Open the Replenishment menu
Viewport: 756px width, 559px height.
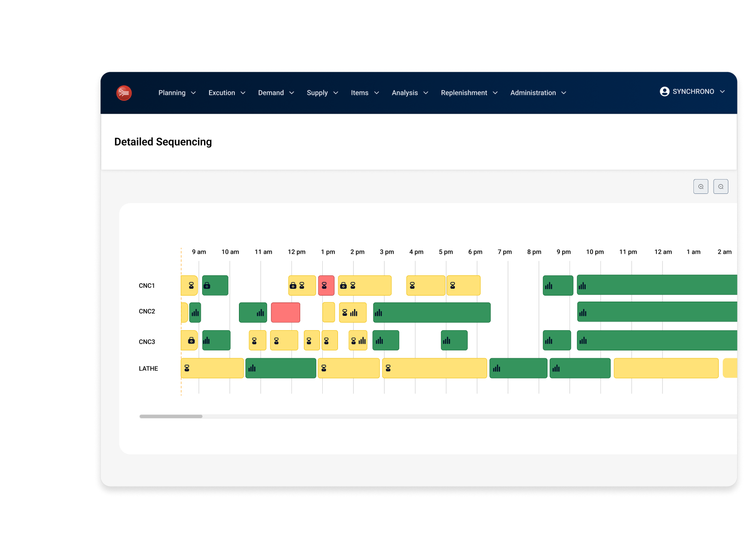469,93
